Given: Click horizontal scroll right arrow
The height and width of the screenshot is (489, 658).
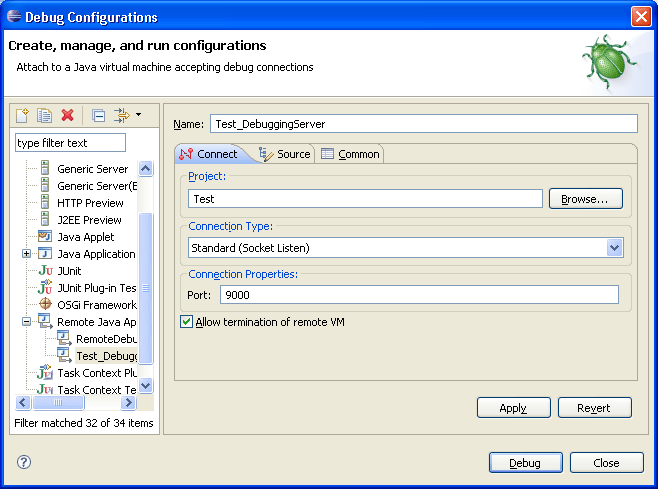Looking at the screenshot, I should tap(128, 403).
